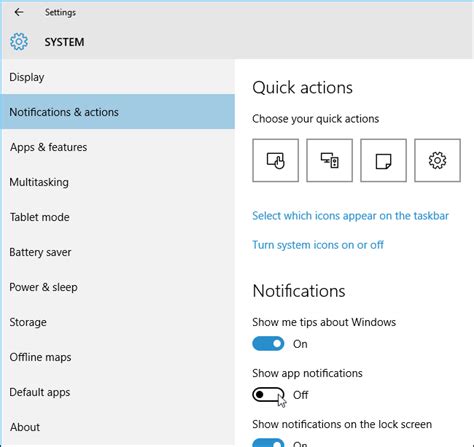Image resolution: width=474 pixels, height=447 pixels.
Task: Click the System gear icon in header
Action: 19,42
